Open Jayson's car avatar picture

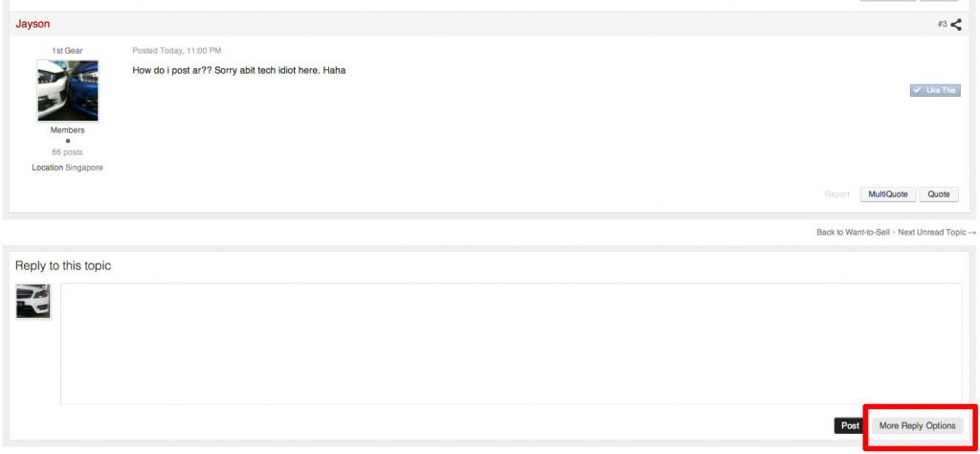point(68,91)
